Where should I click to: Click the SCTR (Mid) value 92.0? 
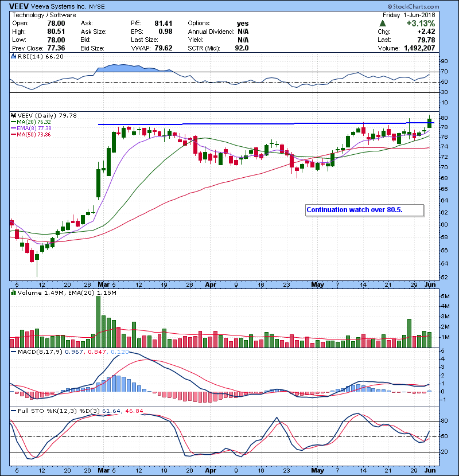point(242,48)
